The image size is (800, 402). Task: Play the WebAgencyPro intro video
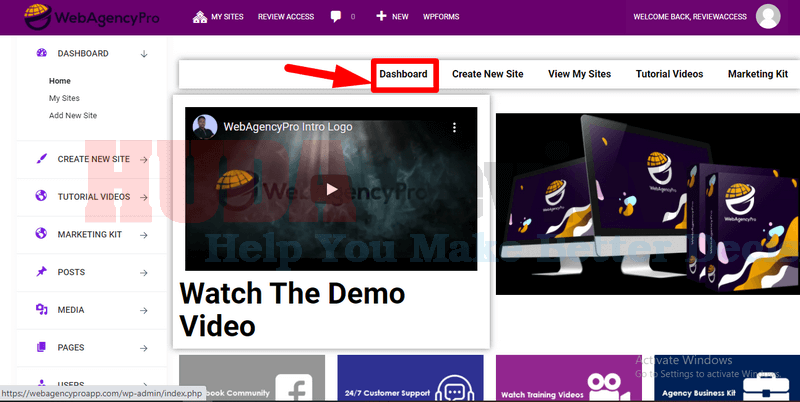pos(332,190)
